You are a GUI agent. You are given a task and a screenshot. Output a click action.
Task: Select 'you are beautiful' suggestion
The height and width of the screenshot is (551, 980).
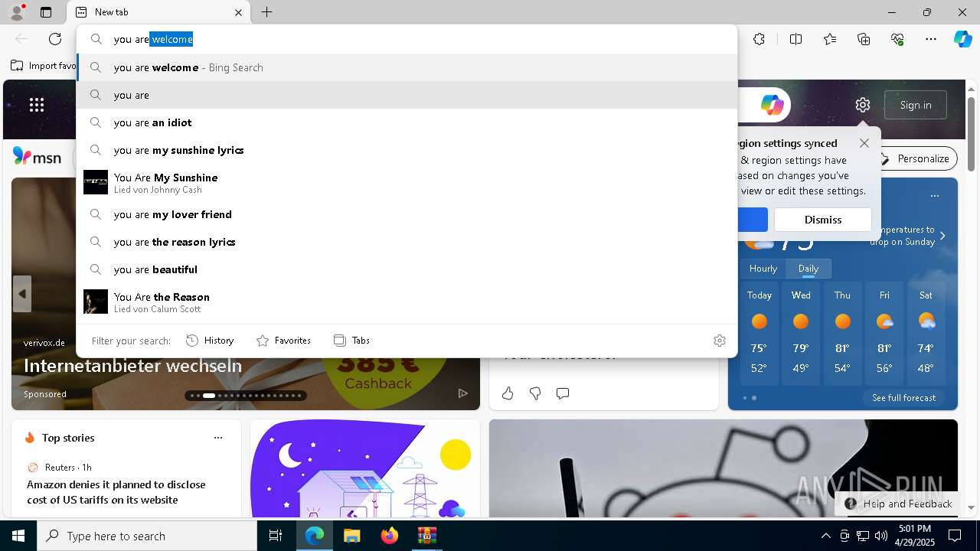point(407,269)
